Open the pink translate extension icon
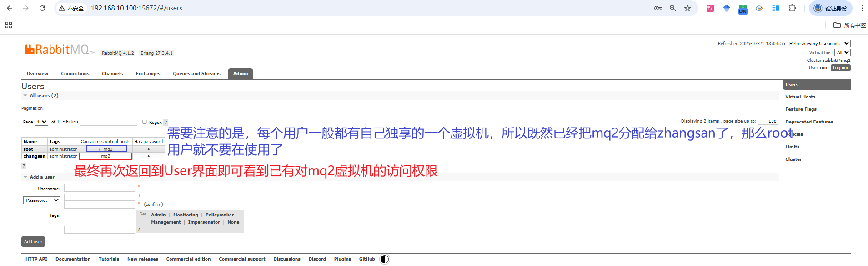Screen dimensions: 868x266 710,8
